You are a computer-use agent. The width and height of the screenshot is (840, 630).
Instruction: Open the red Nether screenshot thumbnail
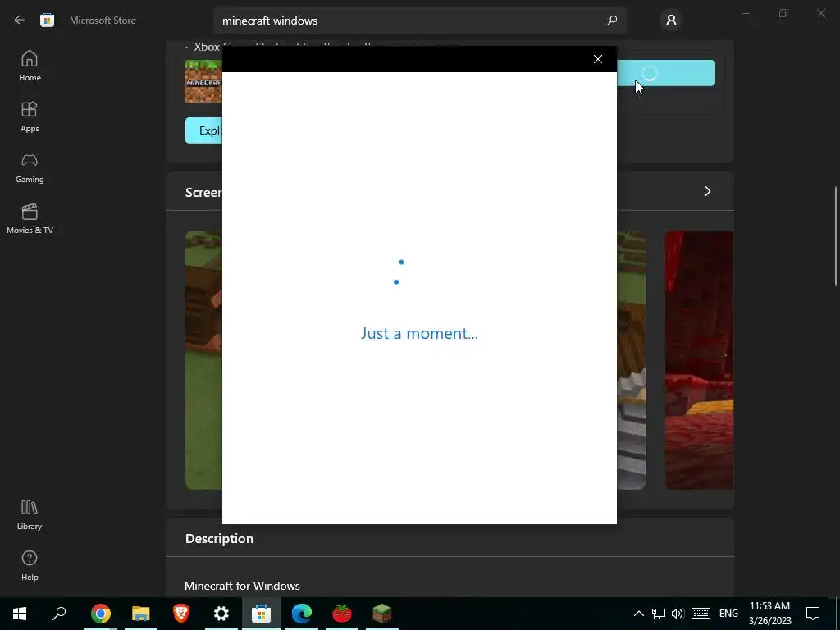[699, 359]
